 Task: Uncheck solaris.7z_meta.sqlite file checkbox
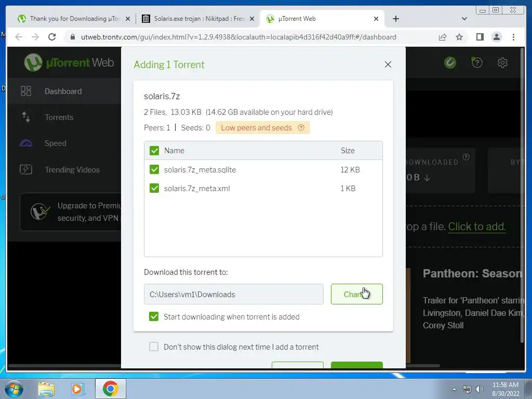[x=154, y=169]
